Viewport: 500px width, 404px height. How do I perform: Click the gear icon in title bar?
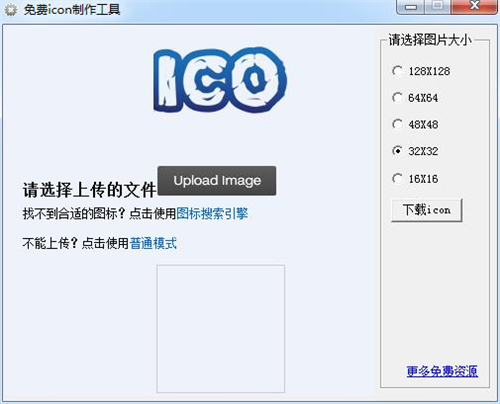tap(10, 10)
